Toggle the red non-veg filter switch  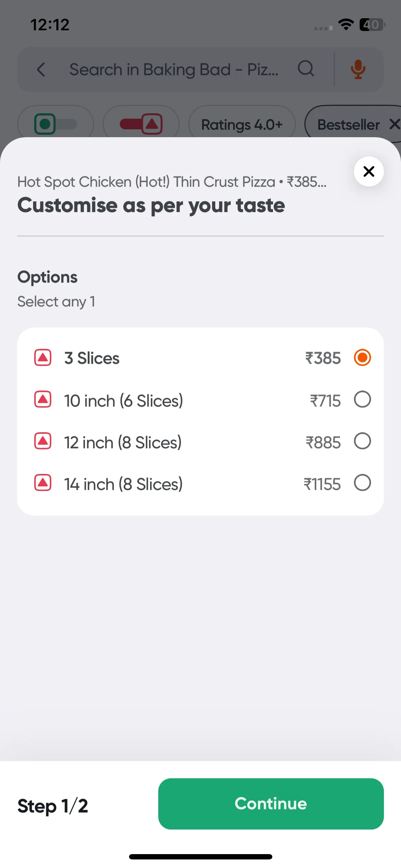(x=141, y=124)
